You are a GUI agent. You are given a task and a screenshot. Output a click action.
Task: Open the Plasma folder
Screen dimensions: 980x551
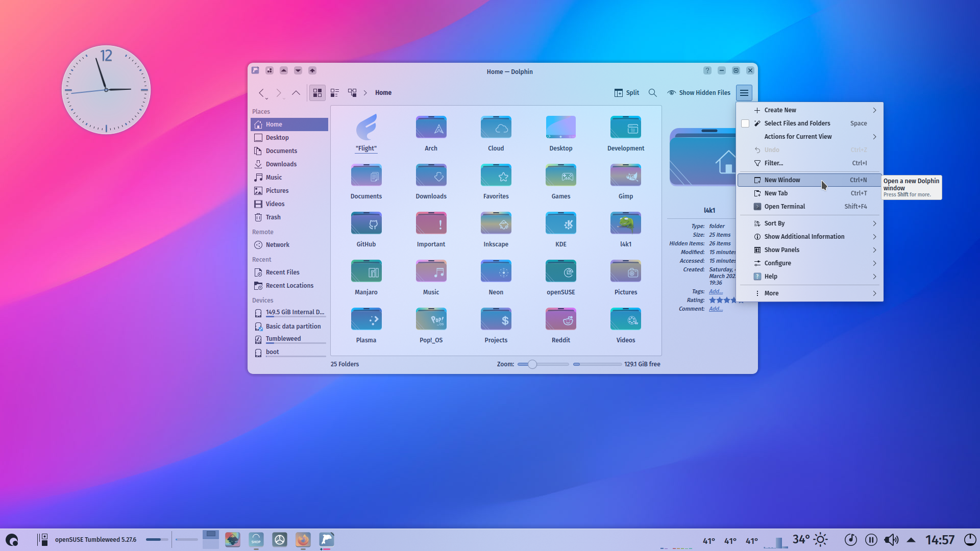366,325
